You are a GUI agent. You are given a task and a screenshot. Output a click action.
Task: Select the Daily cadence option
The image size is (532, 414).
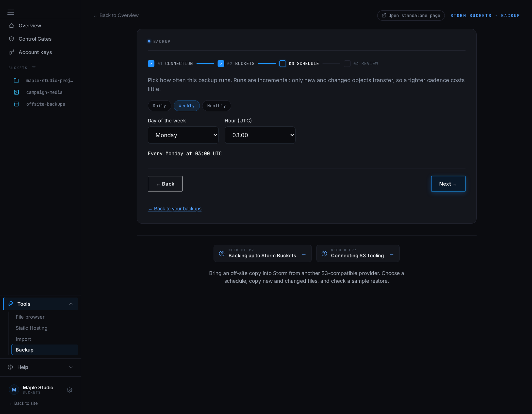pyautogui.click(x=159, y=106)
